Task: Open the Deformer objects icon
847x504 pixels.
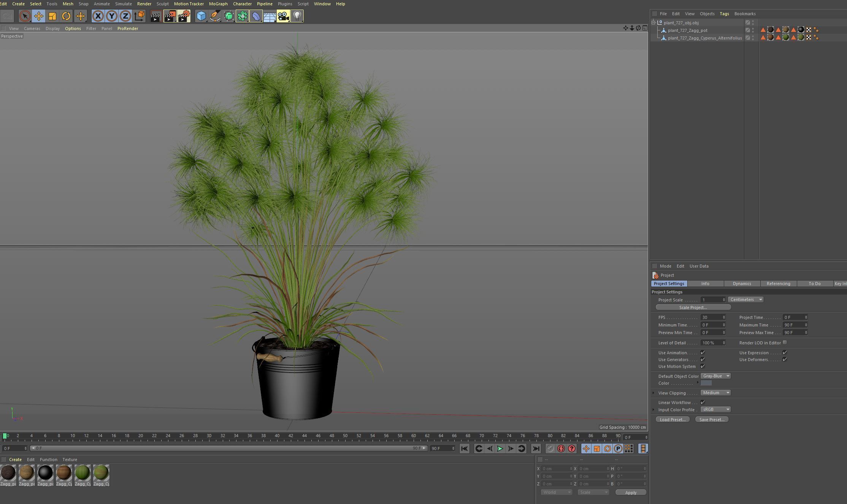Action: 256,16
